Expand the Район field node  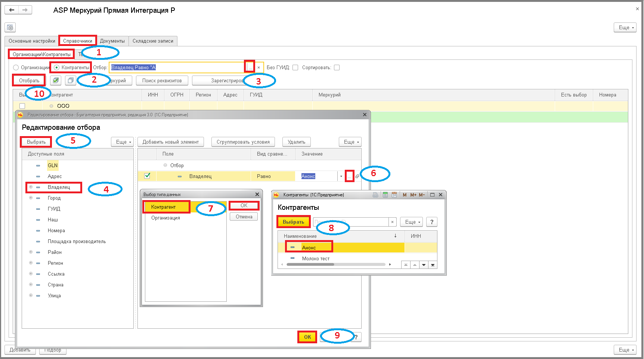click(31, 252)
